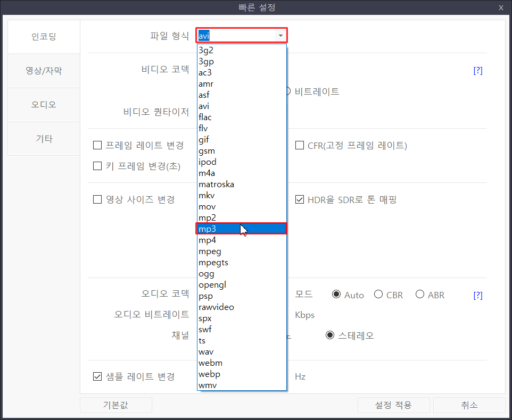Viewport: 512px width, 420px height.
Task: Select avi in the dropdown list
Action: [242, 106]
